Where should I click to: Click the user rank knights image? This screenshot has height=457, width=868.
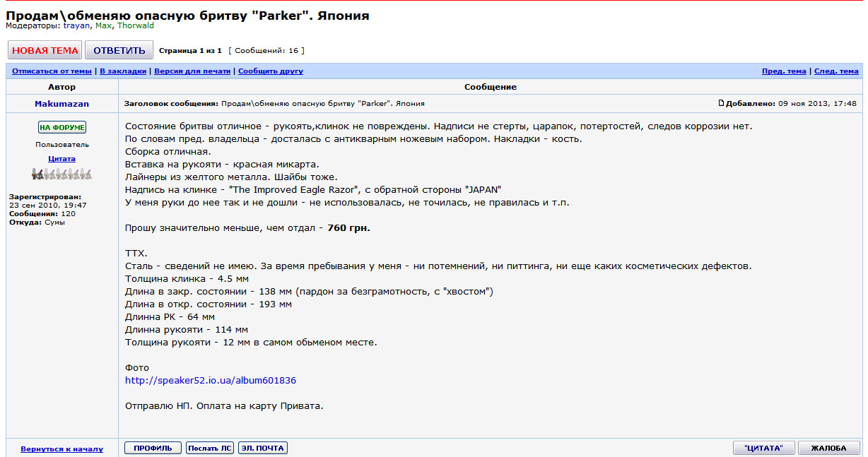point(62,174)
